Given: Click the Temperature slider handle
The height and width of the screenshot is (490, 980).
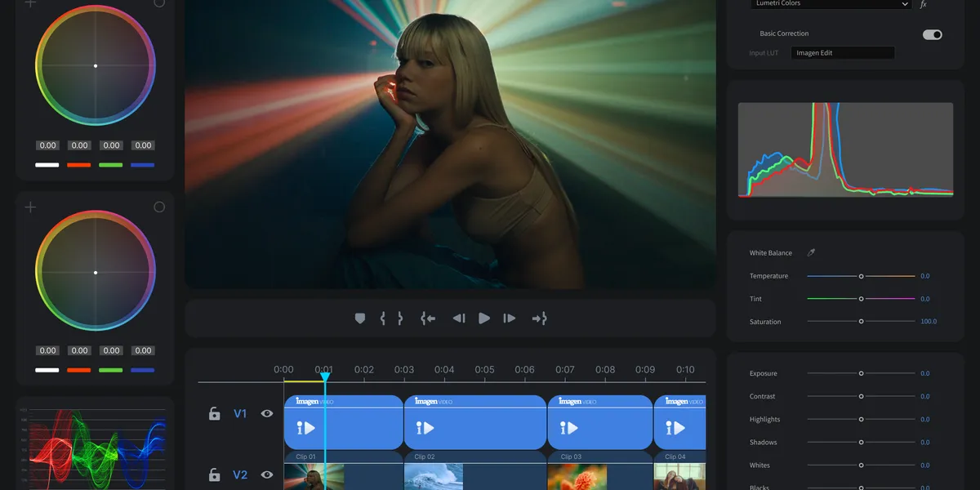Looking at the screenshot, I should pyautogui.click(x=861, y=276).
